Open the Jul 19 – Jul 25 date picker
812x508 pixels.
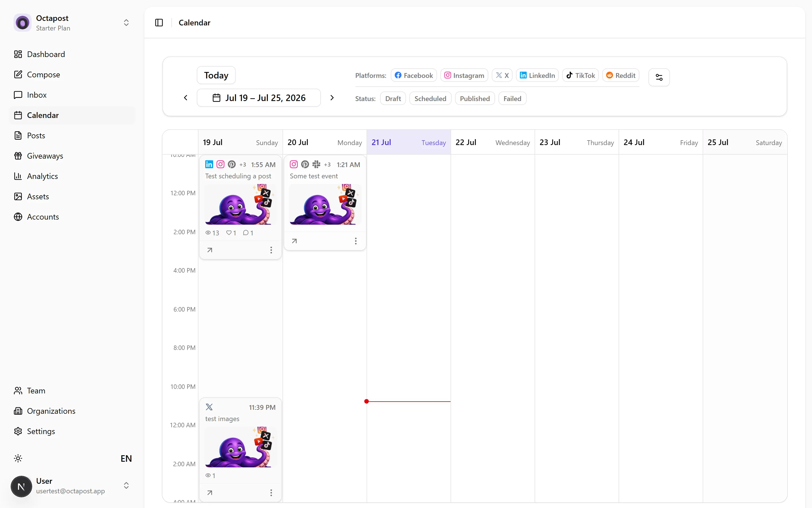[259, 98]
